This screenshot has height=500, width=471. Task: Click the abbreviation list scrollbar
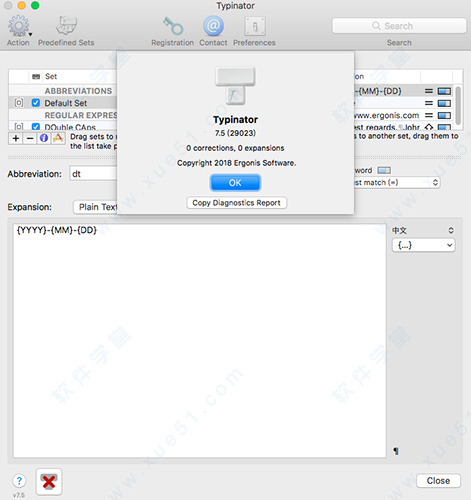click(x=458, y=106)
